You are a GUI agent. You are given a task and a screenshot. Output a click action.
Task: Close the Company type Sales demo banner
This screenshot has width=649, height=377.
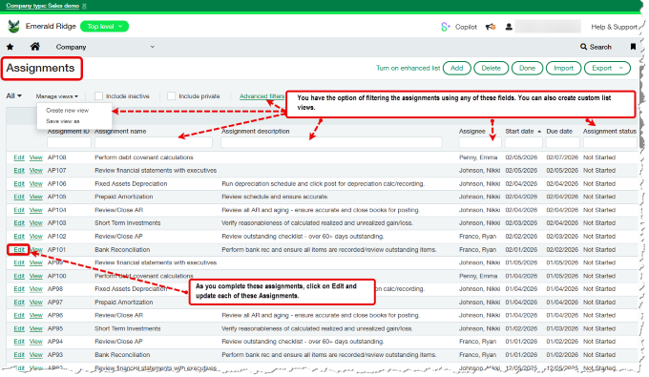[x=84, y=6]
